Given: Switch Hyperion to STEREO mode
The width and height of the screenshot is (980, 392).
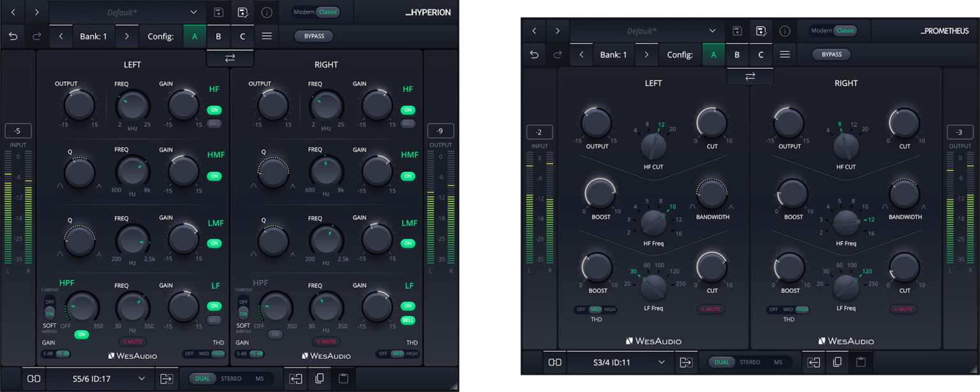Looking at the screenshot, I should coord(231,379).
